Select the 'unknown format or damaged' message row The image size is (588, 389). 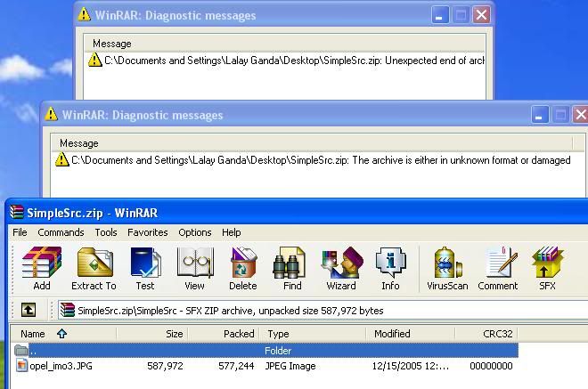tap(313, 160)
